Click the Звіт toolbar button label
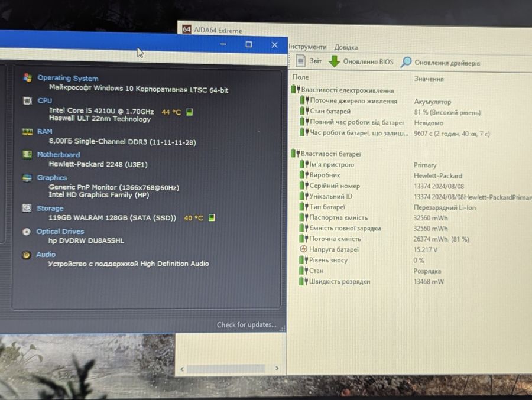 [x=316, y=61]
